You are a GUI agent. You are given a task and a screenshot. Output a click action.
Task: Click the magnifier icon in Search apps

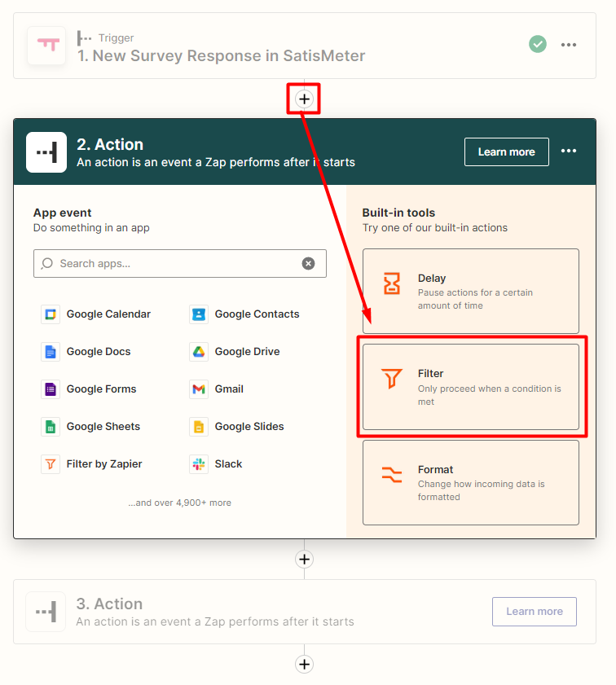(x=46, y=263)
